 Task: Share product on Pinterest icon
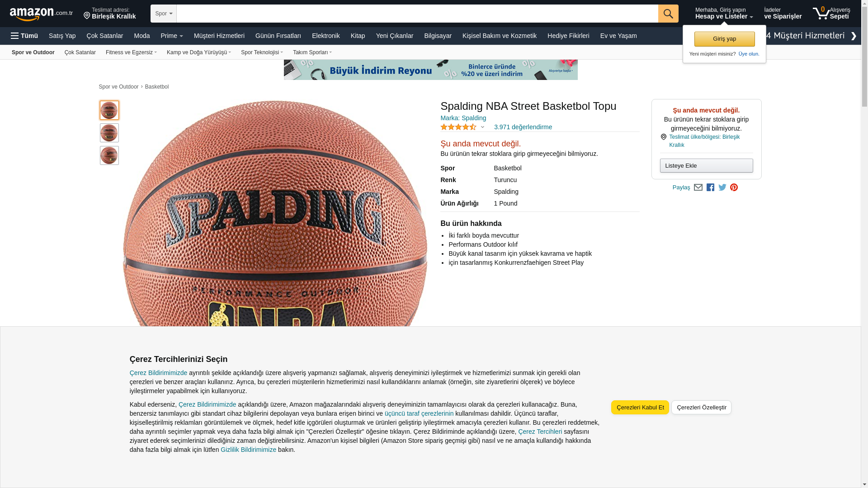(734, 188)
